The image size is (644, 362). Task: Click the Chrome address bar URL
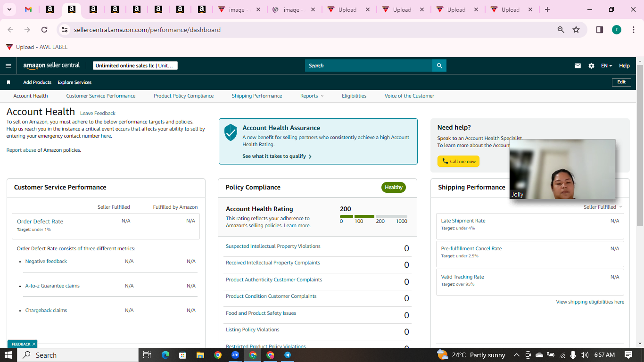click(x=147, y=30)
